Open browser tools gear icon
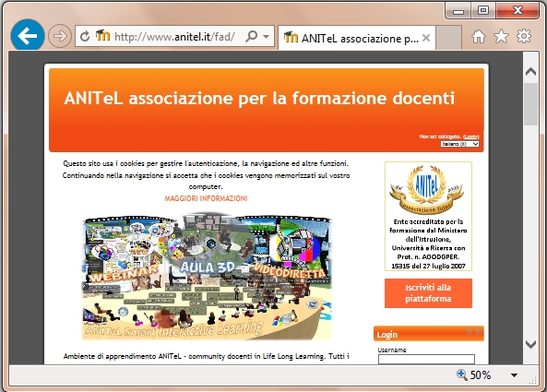Viewport: 547px width, 392px height. pos(524,36)
